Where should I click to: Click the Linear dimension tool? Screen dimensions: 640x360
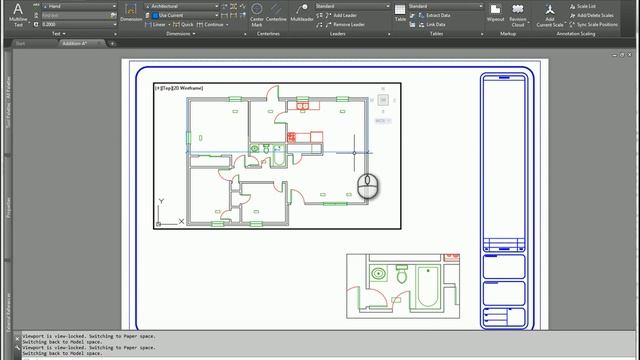click(x=156, y=24)
